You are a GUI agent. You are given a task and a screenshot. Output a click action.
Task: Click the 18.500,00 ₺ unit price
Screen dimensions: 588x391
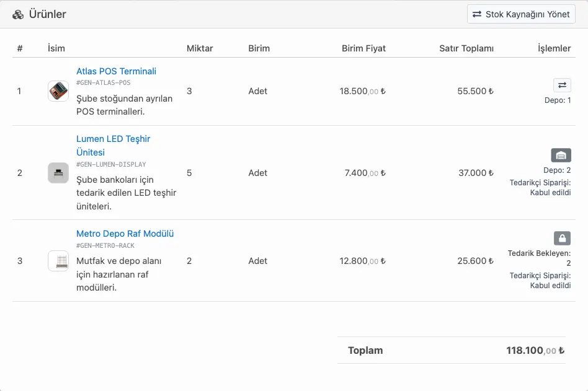click(x=362, y=91)
